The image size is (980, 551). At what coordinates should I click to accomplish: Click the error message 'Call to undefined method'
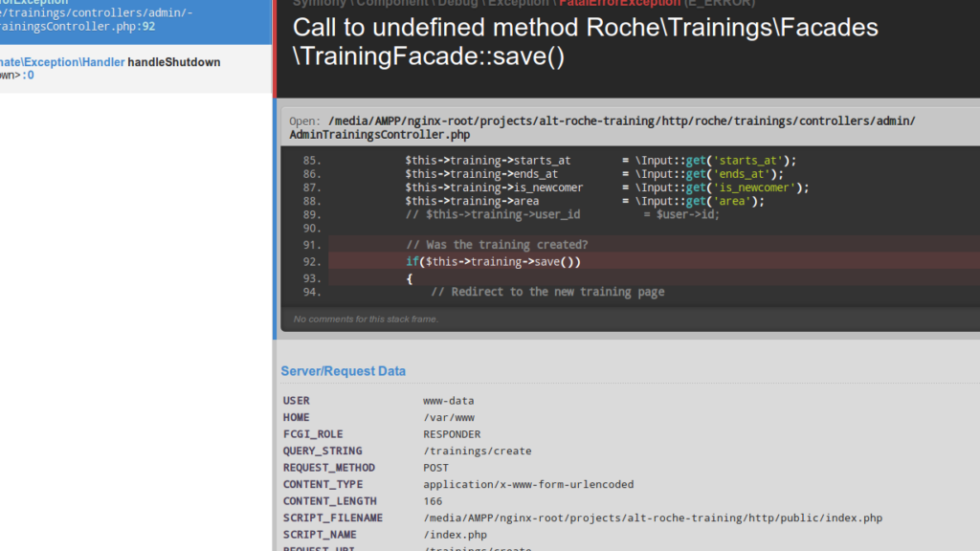pos(585,42)
